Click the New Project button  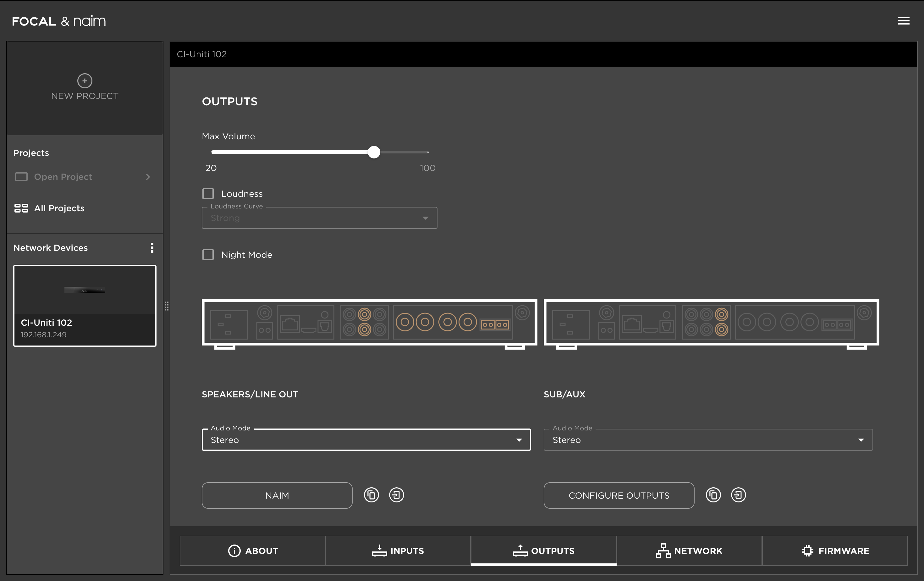(85, 88)
